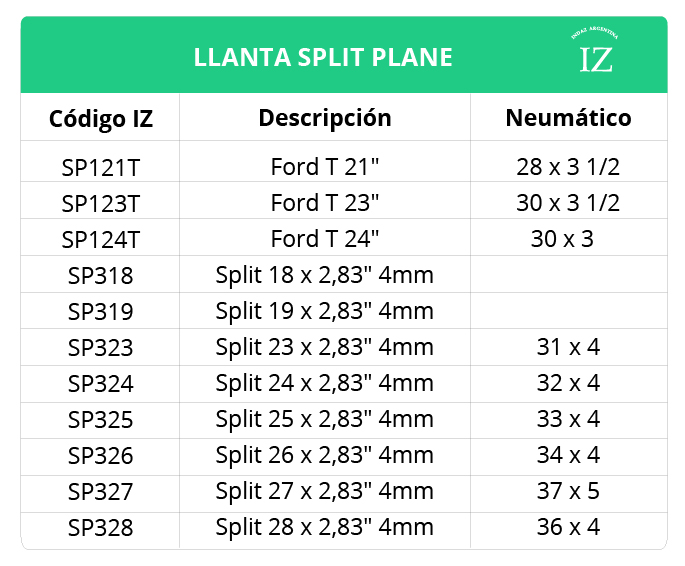
Task: Select the Neumático column header
Action: (x=568, y=118)
